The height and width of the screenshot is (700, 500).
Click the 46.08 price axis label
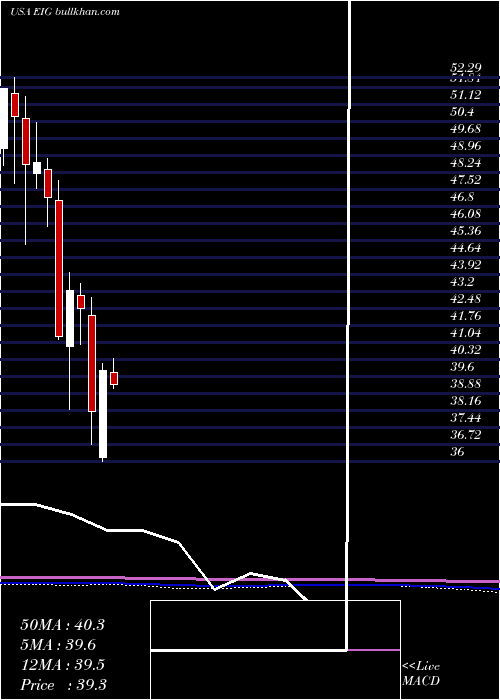[466, 214]
